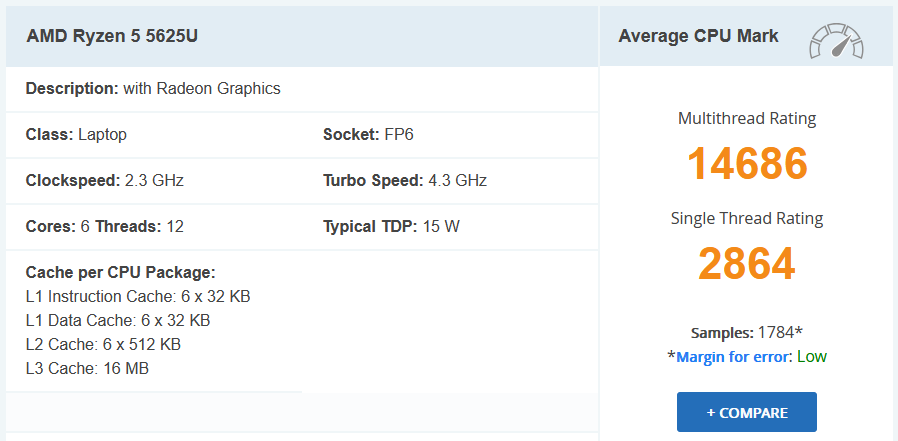Click the Clockspeed 2.3 GHz entry
Image resolution: width=898 pixels, height=441 pixels.
104,181
